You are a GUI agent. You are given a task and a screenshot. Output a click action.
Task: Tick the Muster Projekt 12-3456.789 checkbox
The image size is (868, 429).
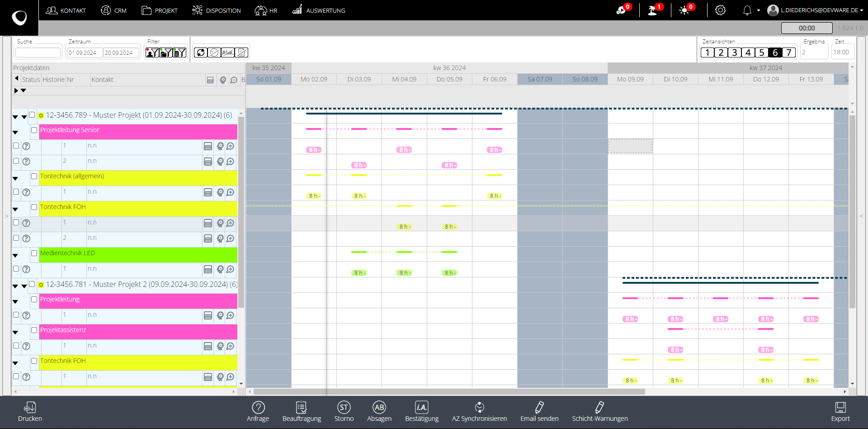[32, 115]
